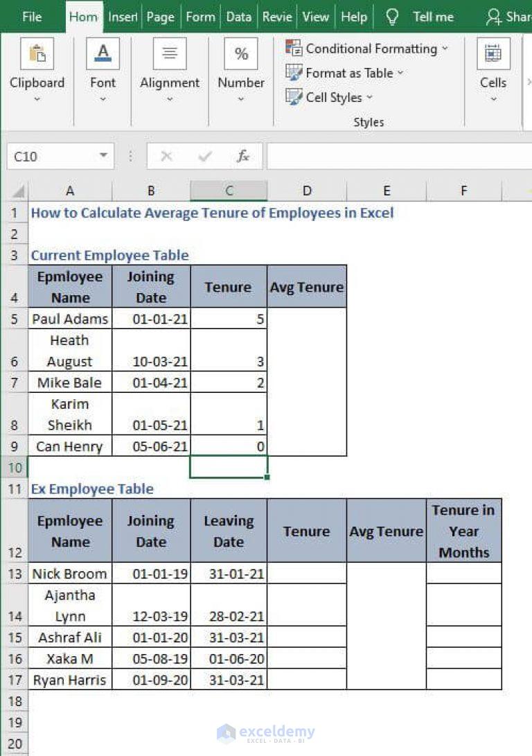Click the Share person icon
Image resolution: width=532 pixels, height=756 pixels.
493,17
